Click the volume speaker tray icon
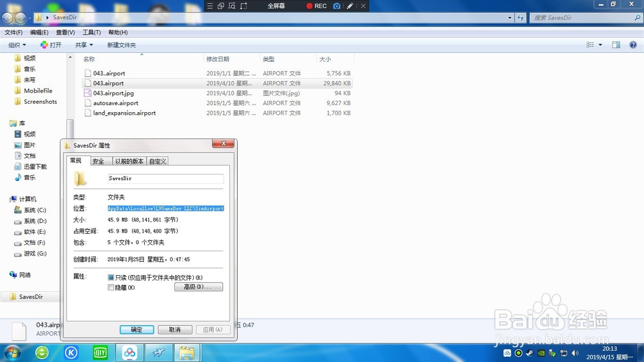This screenshot has width=644, height=362. [574, 354]
